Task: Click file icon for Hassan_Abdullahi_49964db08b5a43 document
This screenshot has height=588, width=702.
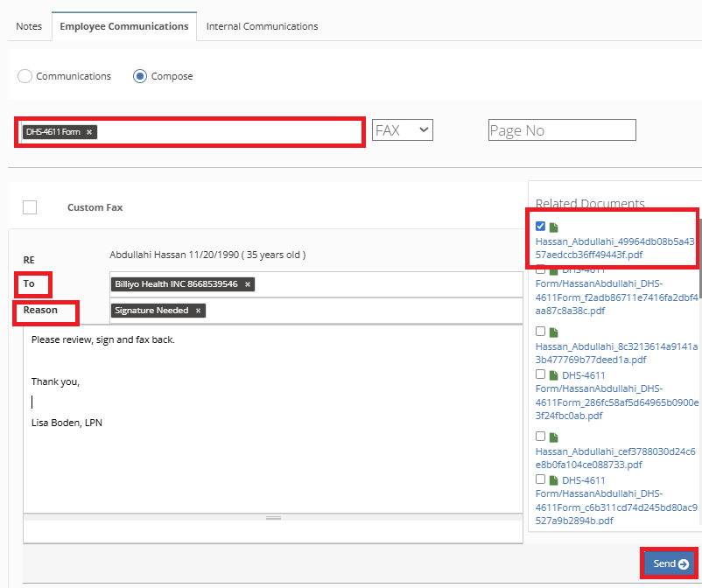Action: (553, 227)
